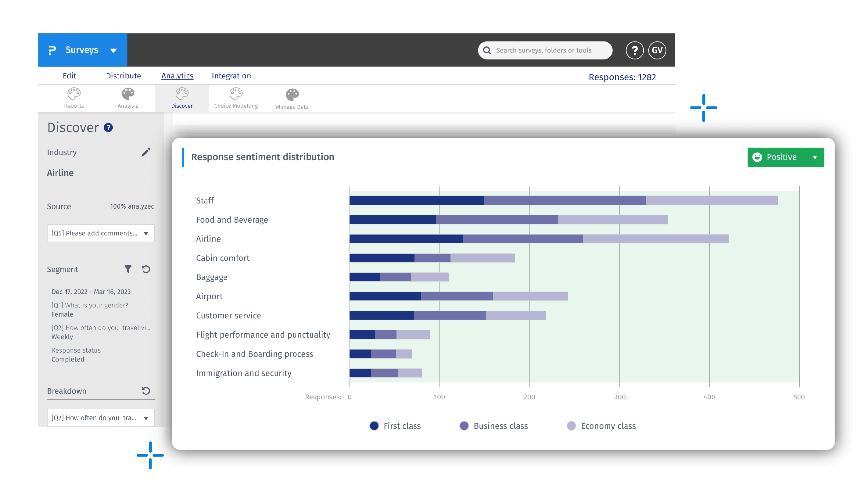The height and width of the screenshot is (488, 868).
Task: Open Discover help via the question mark
Action: pos(108,127)
